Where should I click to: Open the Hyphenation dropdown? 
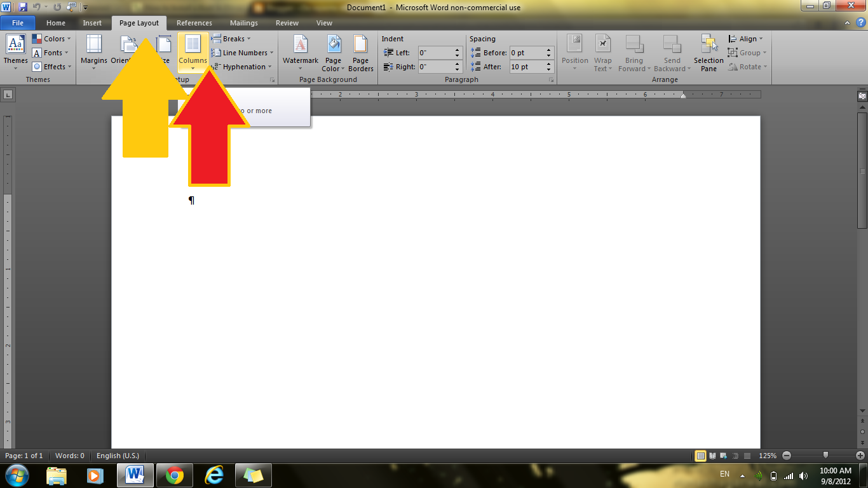coord(242,67)
